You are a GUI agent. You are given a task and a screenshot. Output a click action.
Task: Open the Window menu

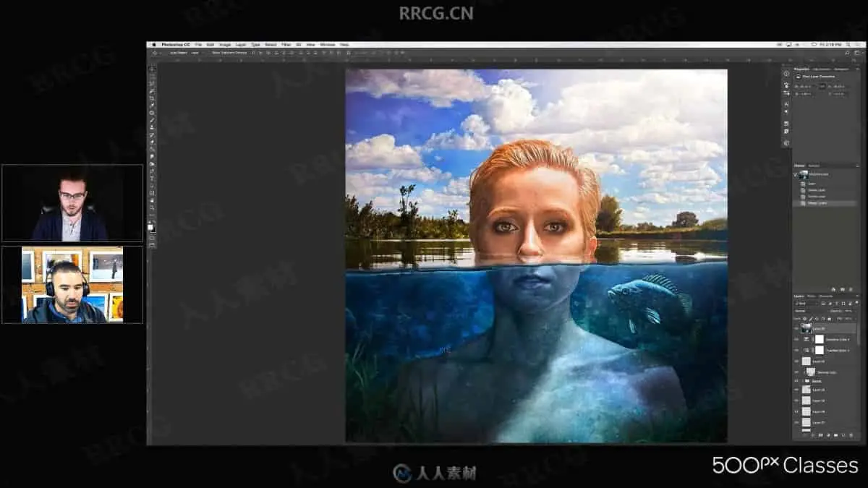[x=328, y=45]
